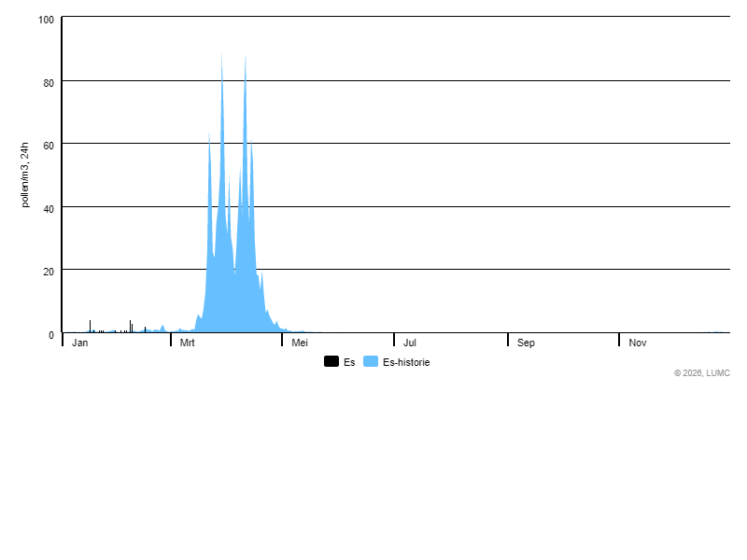The height and width of the screenshot is (560, 747).
Task: Select the 20 y-axis tick label
Action: coord(49,271)
